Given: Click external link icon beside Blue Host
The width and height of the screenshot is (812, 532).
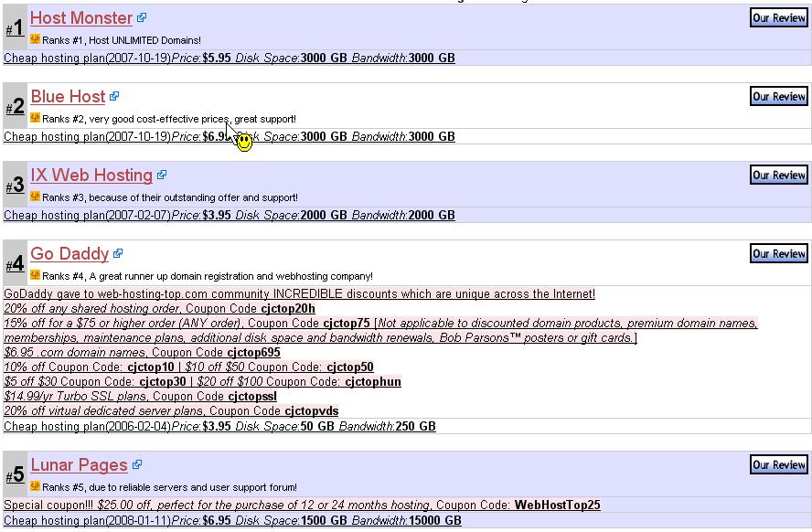Looking at the screenshot, I should 114,96.
